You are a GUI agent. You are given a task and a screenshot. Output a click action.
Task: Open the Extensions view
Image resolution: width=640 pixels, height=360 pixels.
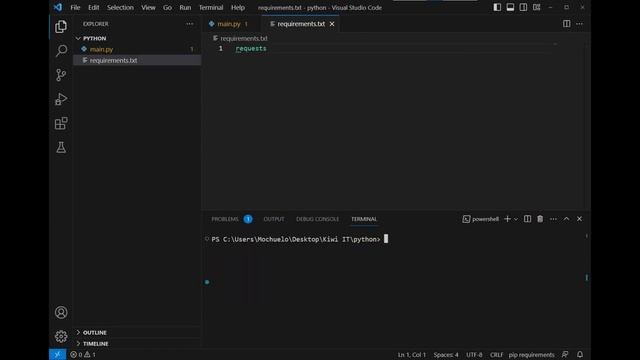pyautogui.click(x=61, y=123)
